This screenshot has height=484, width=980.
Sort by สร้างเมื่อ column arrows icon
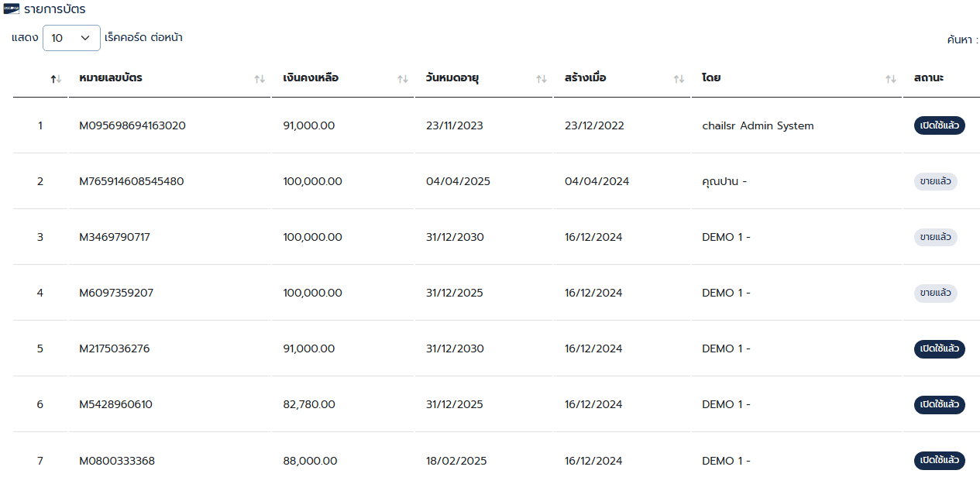(x=679, y=79)
